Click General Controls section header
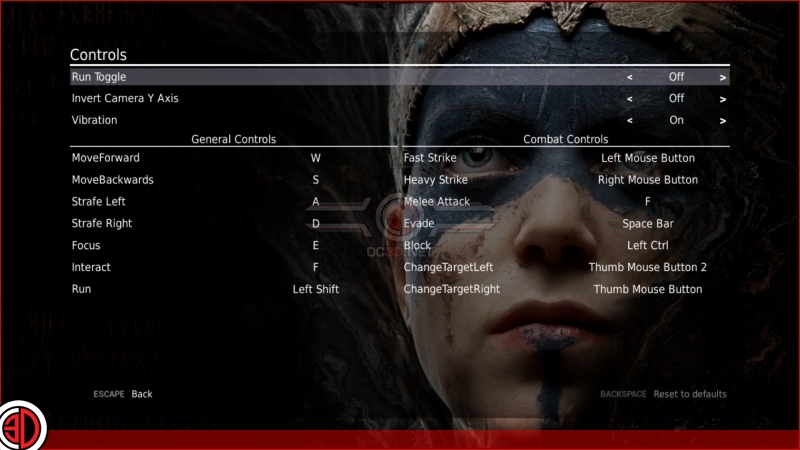Image resolution: width=800 pixels, height=450 pixels. pos(233,139)
